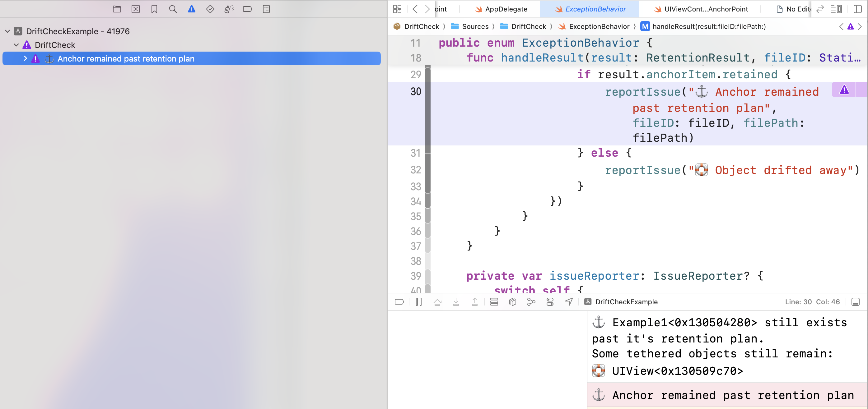Click the Debug Memory Graph button

pyautogui.click(x=531, y=302)
